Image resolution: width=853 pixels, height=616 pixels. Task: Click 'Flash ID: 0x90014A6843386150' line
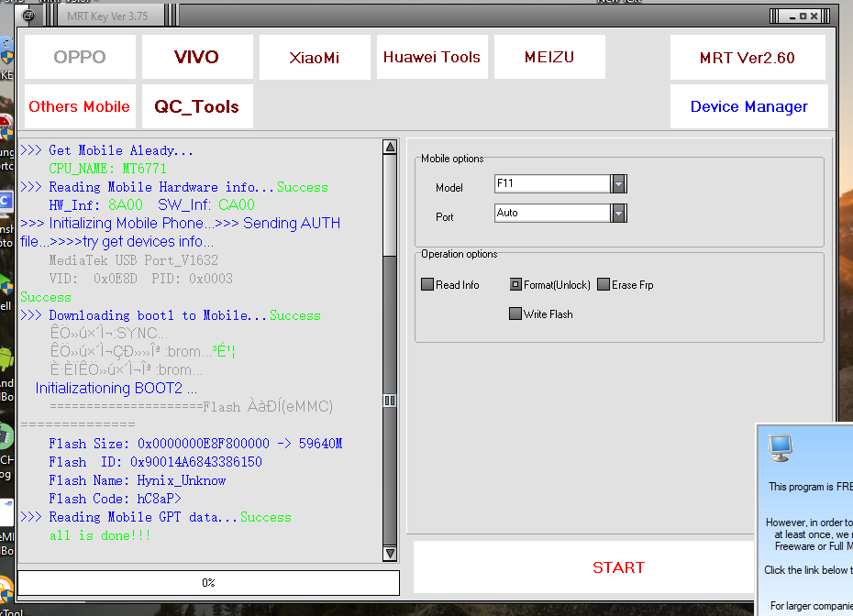coord(155,462)
